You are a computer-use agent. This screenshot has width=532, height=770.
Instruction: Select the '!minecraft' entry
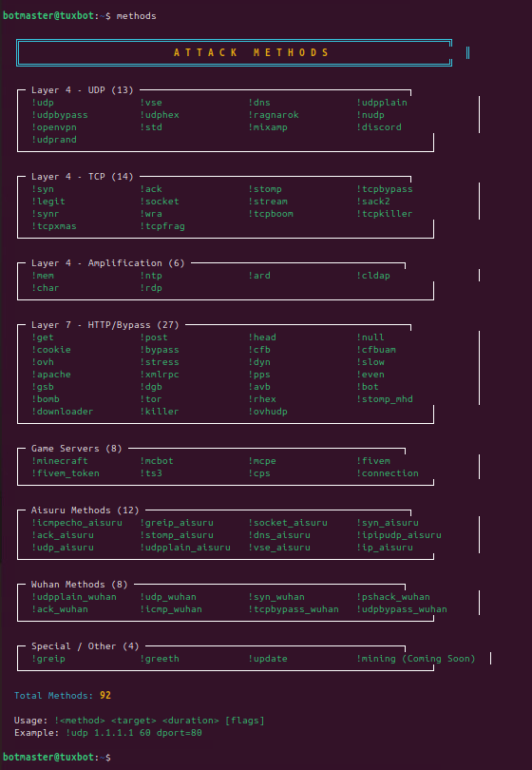click(60, 461)
